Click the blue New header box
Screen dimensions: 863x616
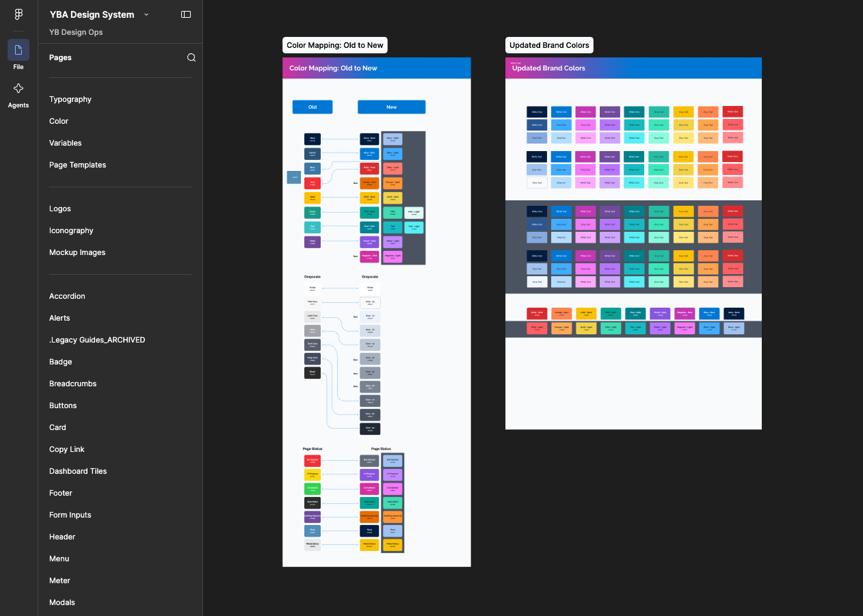pyautogui.click(x=391, y=107)
